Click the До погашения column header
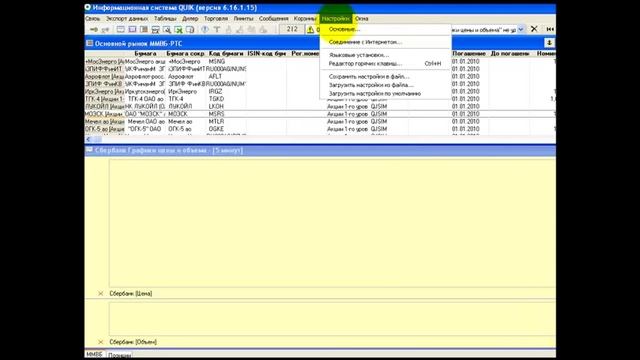Image resolution: width=640 pixels, height=360 pixels. pos(510,53)
